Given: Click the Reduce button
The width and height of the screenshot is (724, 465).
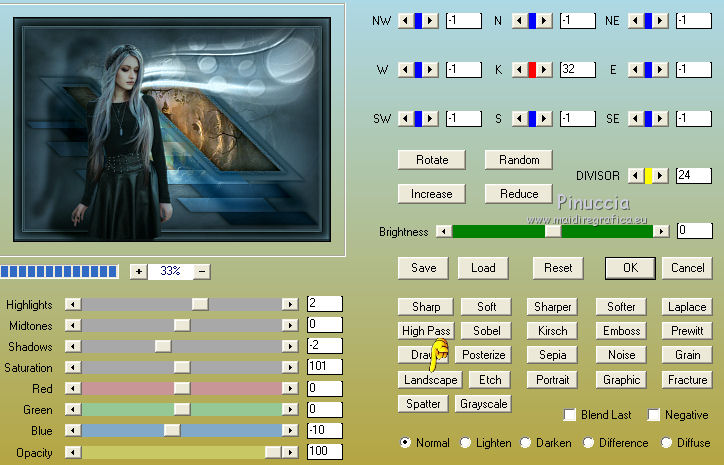Looking at the screenshot, I should coord(519,194).
